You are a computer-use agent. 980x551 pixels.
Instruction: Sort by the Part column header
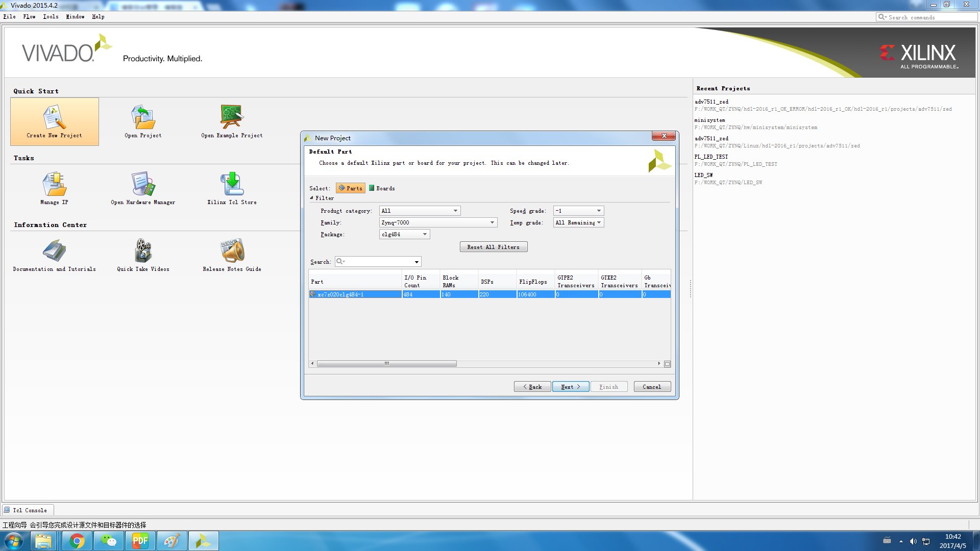[355, 282]
